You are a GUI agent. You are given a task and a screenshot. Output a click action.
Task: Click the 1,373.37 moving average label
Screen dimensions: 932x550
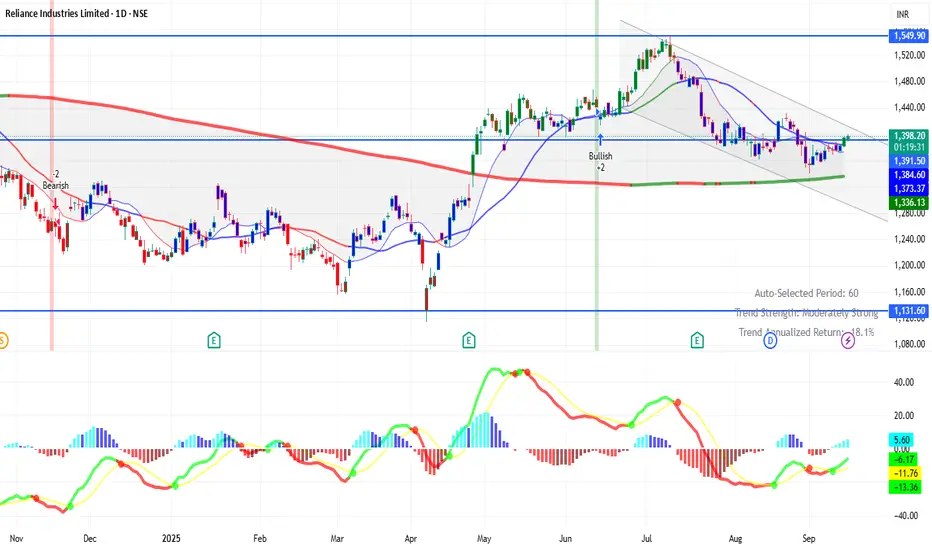point(909,188)
